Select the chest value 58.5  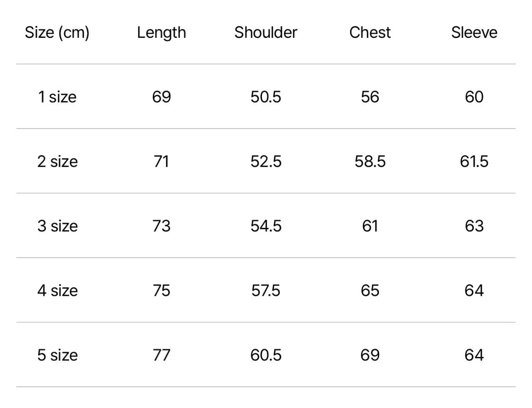pyautogui.click(x=370, y=162)
